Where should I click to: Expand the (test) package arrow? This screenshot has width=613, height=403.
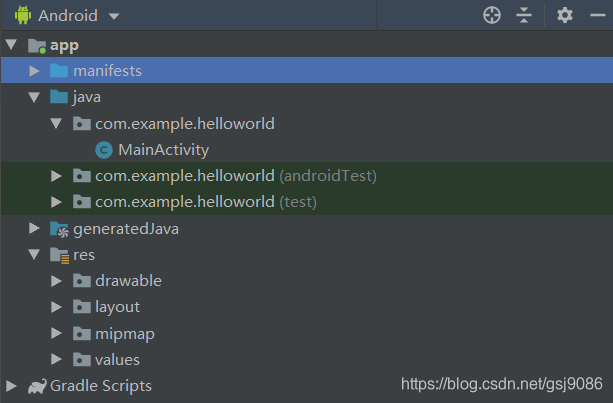56,202
